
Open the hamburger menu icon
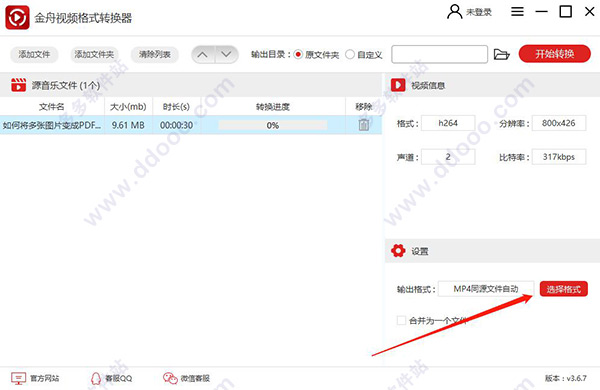pos(517,12)
